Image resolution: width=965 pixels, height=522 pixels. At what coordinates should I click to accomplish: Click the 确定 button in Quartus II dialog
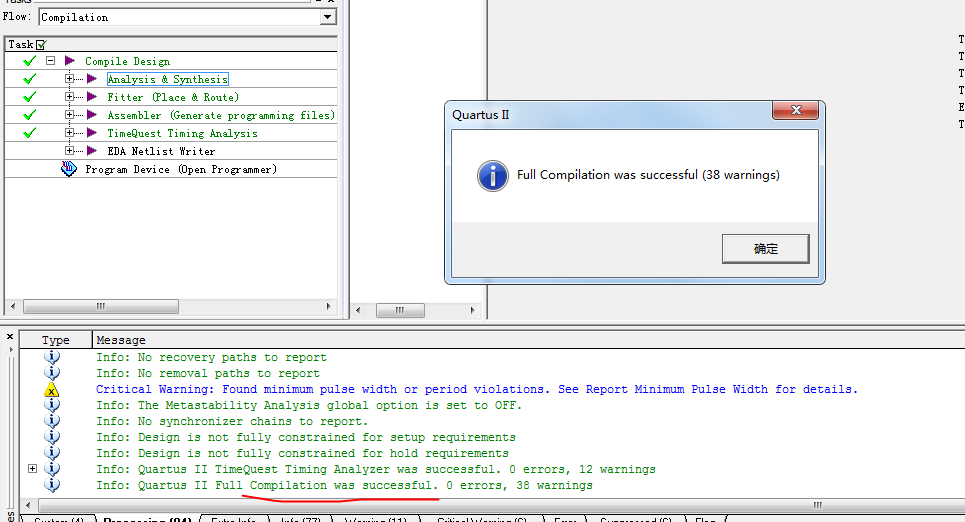point(765,249)
